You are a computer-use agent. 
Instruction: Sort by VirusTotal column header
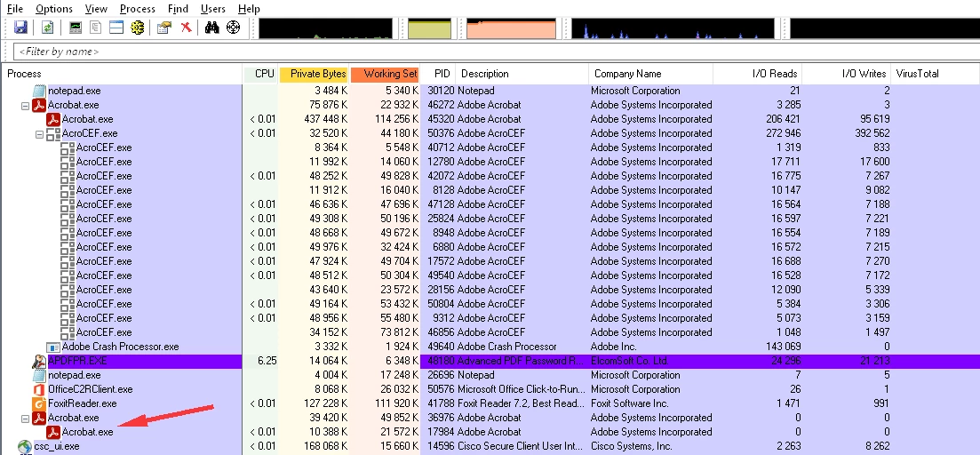[x=936, y=74]
